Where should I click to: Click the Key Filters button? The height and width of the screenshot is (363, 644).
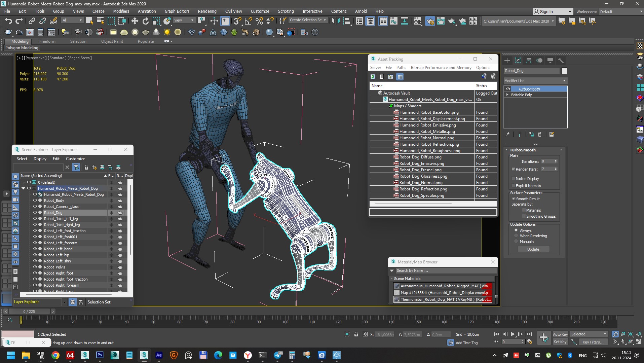[x=593, y=342]
